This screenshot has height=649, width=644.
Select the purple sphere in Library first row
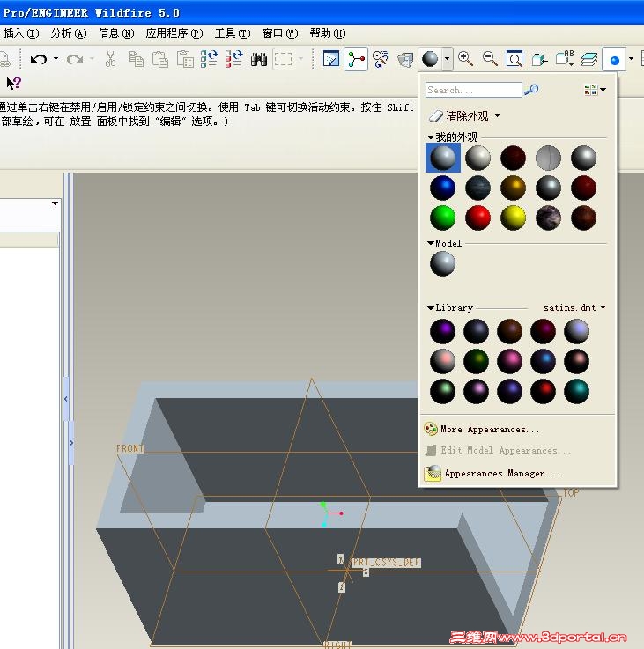click(443, 331)
